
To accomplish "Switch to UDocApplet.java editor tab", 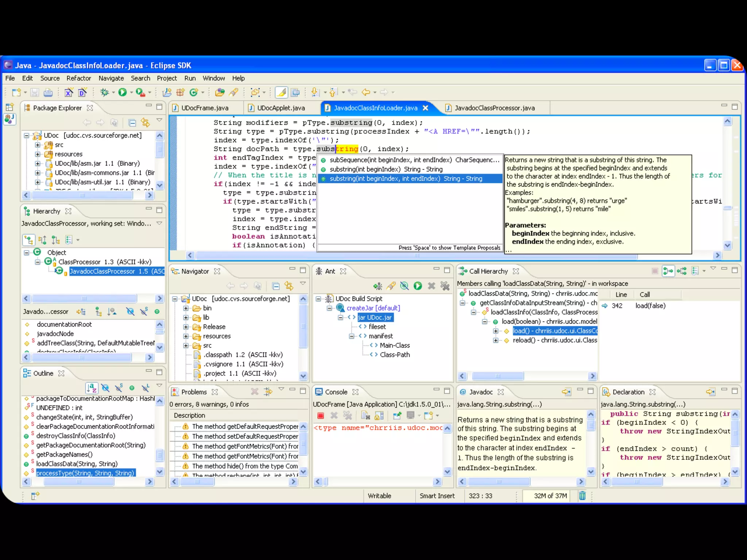I will coord(280,108).
